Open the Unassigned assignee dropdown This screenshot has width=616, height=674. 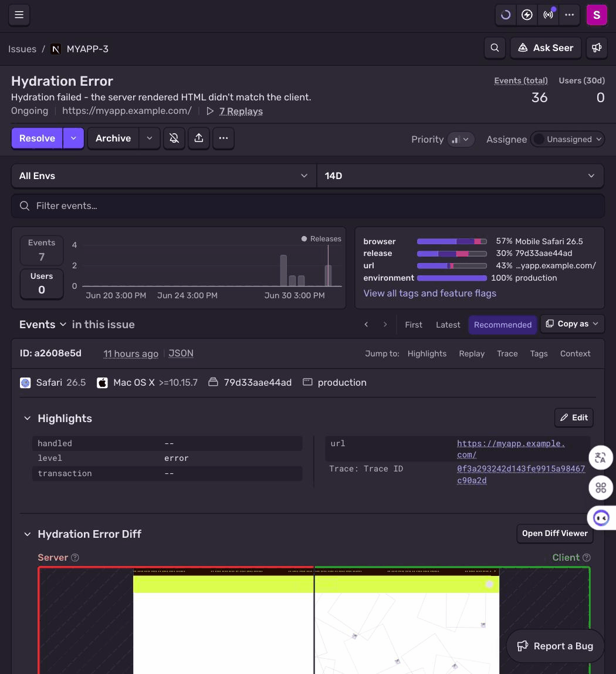click(567, 139)
